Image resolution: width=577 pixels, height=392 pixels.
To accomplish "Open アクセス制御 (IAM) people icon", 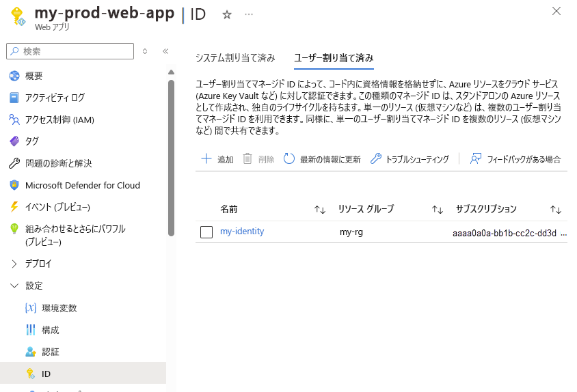I will tap(14, 120).
